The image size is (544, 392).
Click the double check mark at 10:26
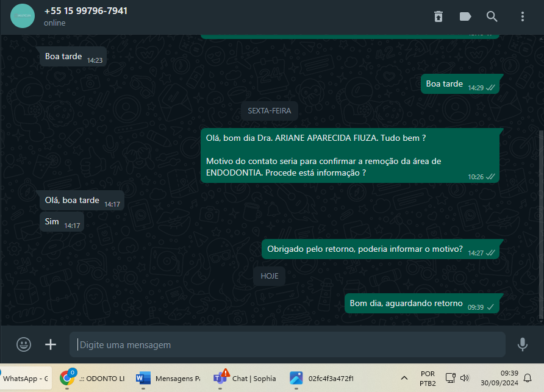pyautogui.click(x=490, y=177)
